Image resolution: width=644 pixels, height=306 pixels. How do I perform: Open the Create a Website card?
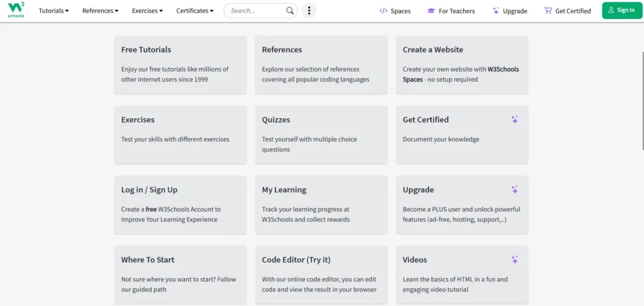[x=462, y=64]
